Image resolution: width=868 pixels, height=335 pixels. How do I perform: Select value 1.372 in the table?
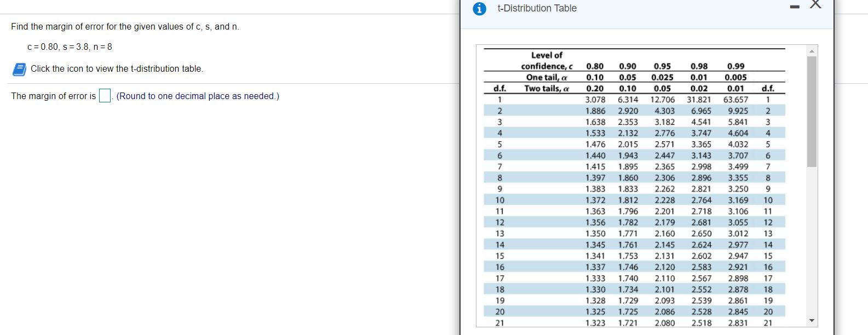tap(595, 200)
